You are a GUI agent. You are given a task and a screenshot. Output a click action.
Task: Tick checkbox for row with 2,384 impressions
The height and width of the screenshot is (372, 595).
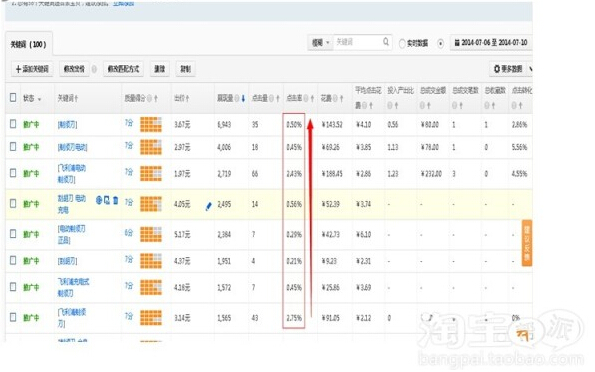13,234
